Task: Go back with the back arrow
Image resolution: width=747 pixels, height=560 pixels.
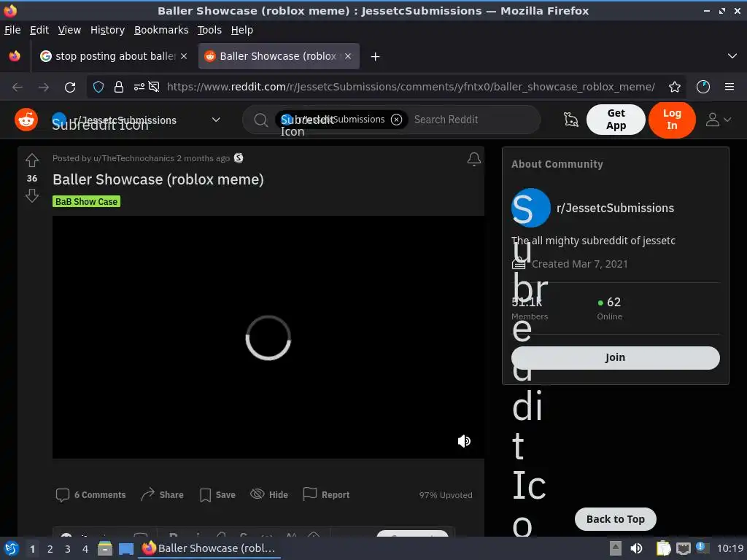Action: (x=18, y=87)
